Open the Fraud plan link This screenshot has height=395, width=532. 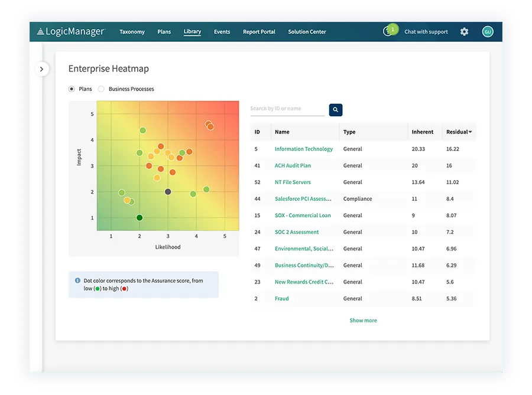coord(281,298)
